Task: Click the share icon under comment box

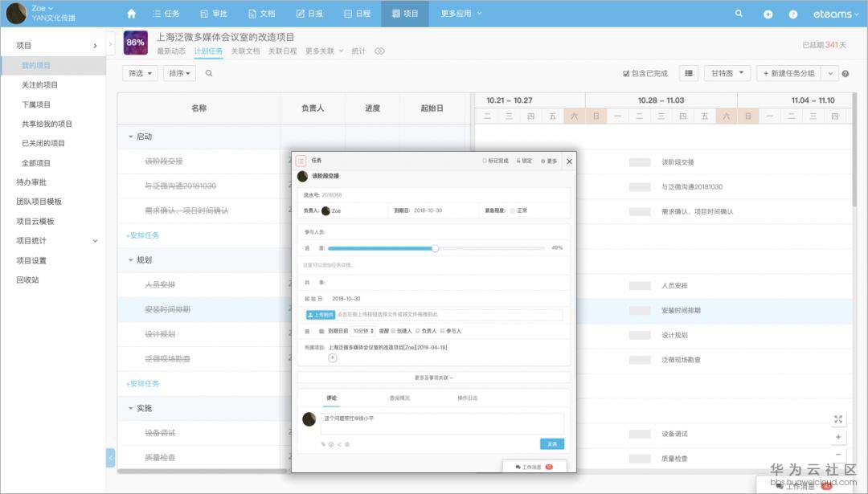Action: 339,444
